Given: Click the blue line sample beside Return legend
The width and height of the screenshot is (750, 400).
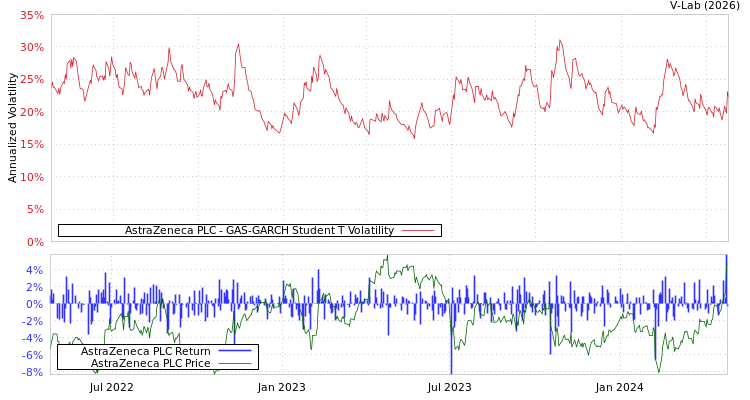Looking at the screenshot, I should pos(234,352).
